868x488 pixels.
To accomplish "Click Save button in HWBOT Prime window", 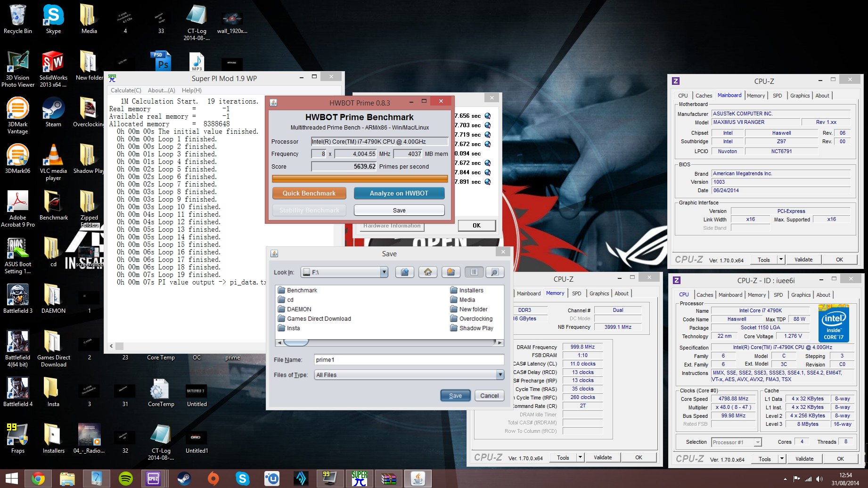I will [399, 210].
